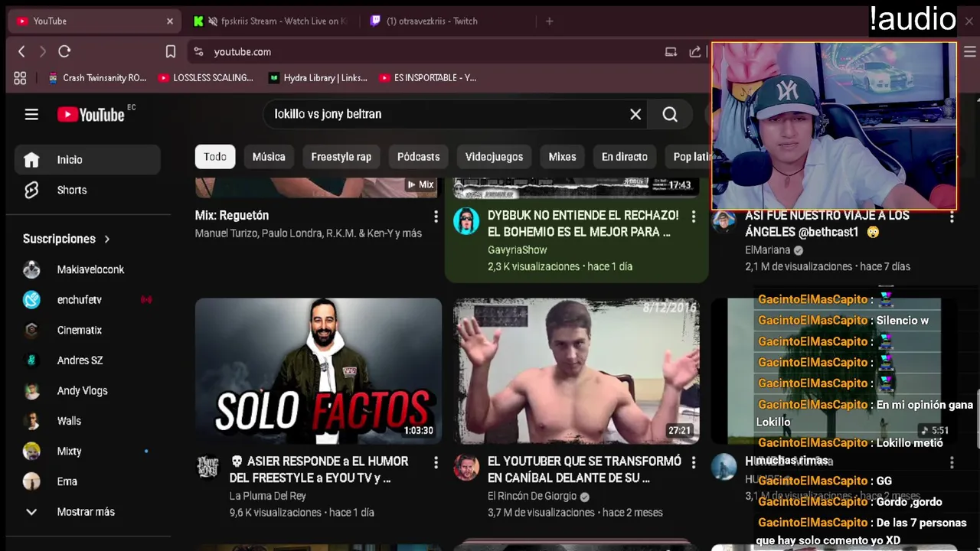The image size is (980, 551).
Task: Reload the page with refresh icon
Action: coord(64,51)
